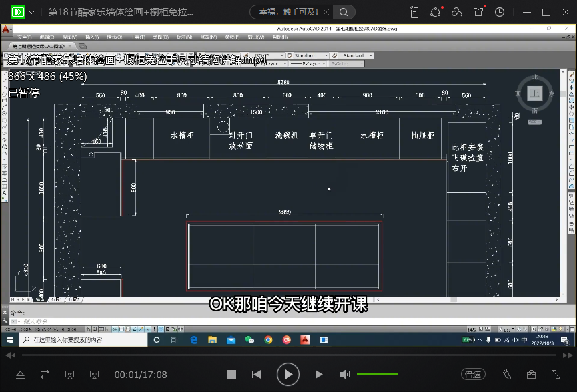577x392 pixels.
Task: Skip to the previous video
Action: 257,375
